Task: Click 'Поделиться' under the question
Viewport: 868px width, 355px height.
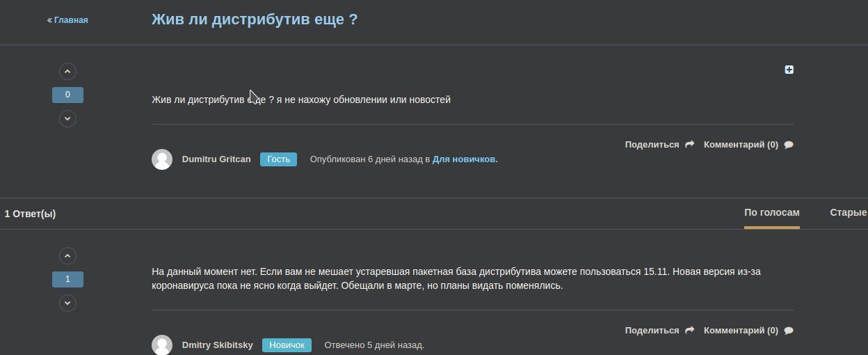Action: 652,145
